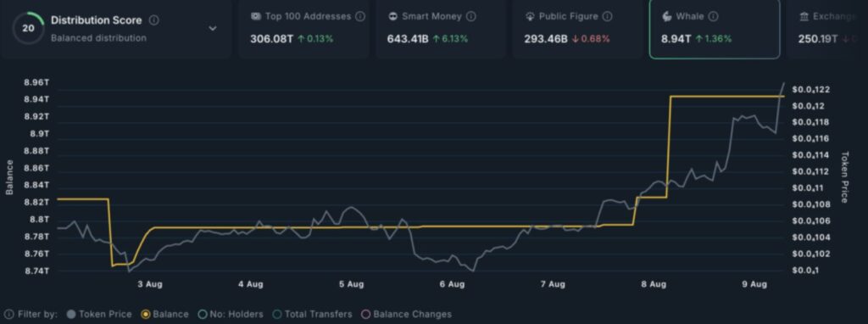Click the Smart Money mask icon
This screenshot has width=868, height=324.
[393, 17]
